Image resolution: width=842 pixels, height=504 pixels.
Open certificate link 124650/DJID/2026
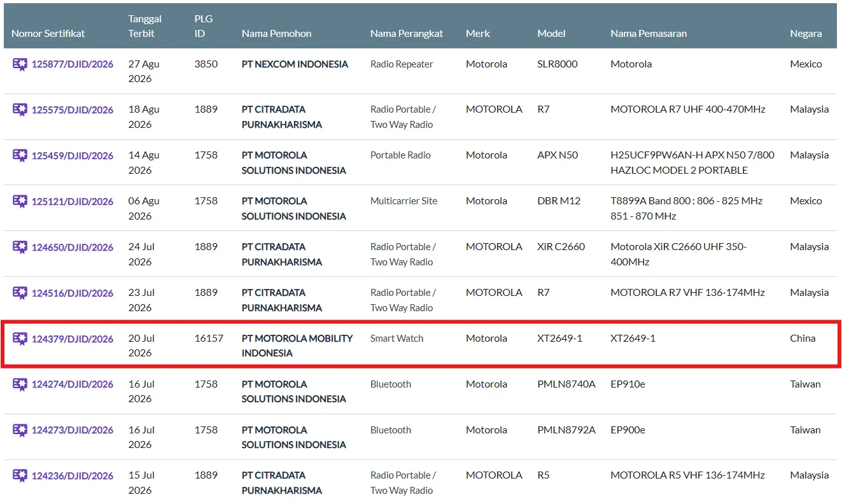point(73,248)
